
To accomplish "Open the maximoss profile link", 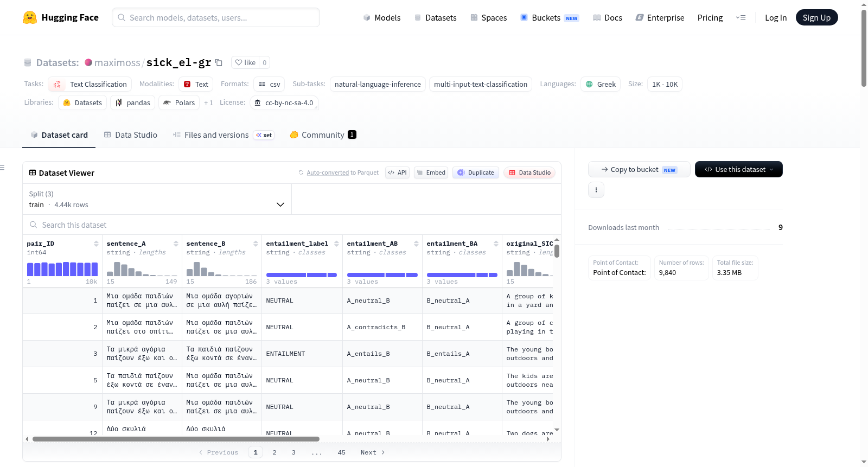I will click(x=117, y=62).
